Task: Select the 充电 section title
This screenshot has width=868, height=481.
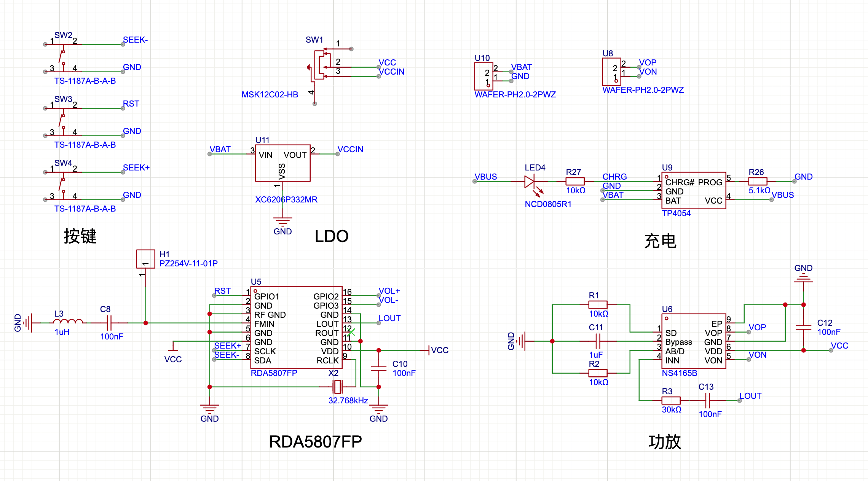Action: pos(660,241)
